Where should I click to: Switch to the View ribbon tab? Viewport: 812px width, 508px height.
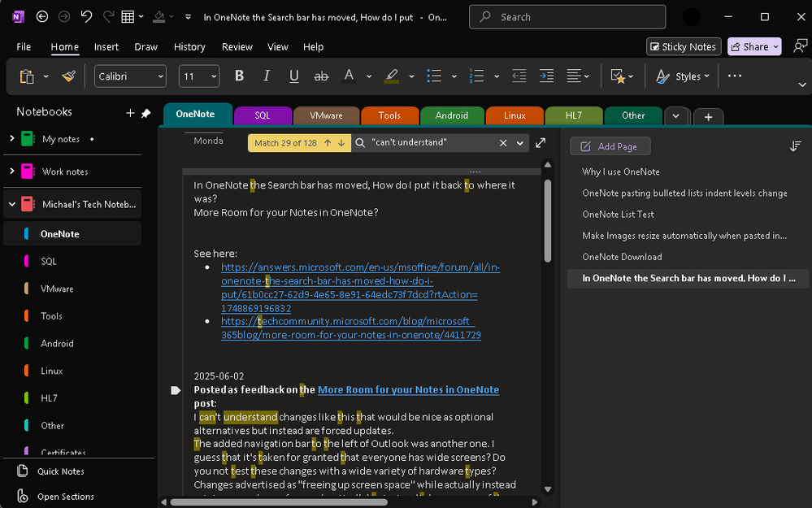(x=277, y=46)
